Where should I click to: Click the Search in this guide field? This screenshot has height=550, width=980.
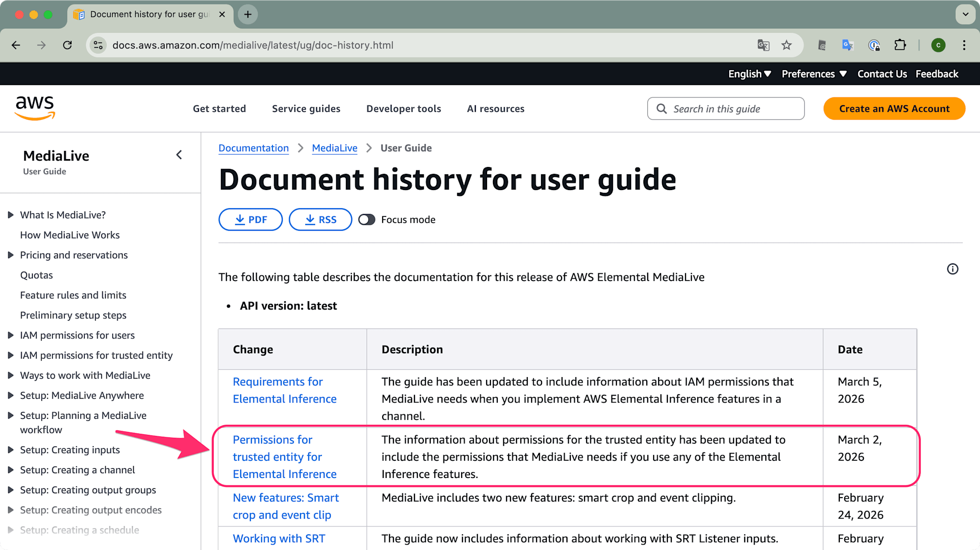point(726,109)
